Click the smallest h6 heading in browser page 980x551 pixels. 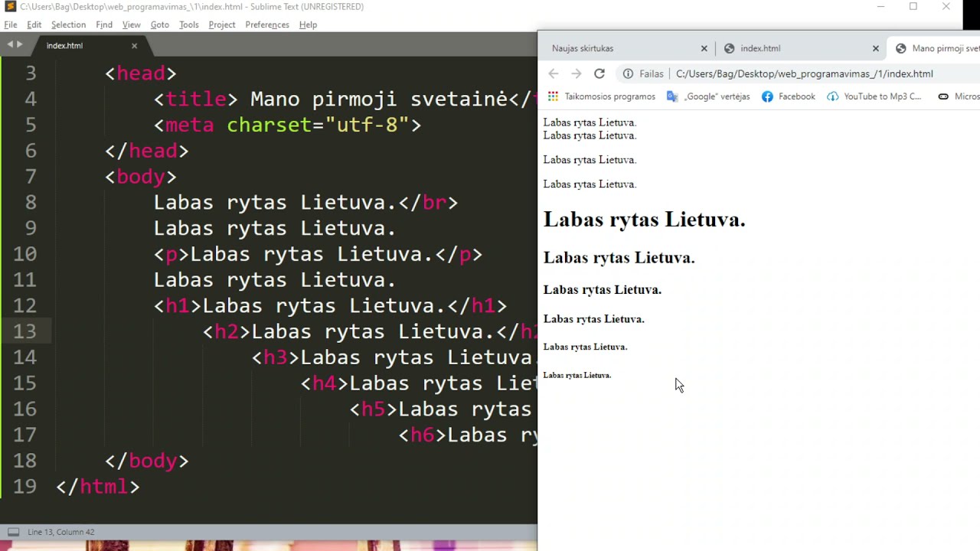tap(577, 375)
